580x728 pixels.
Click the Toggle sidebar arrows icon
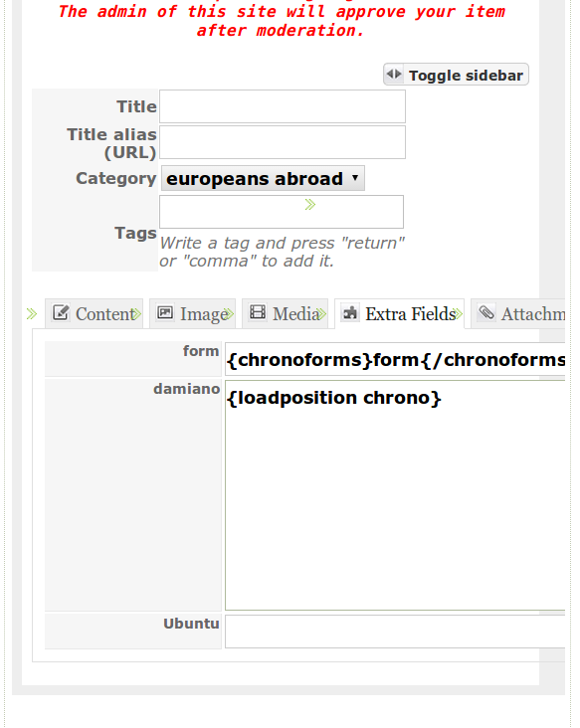click(x=394, y=75)
